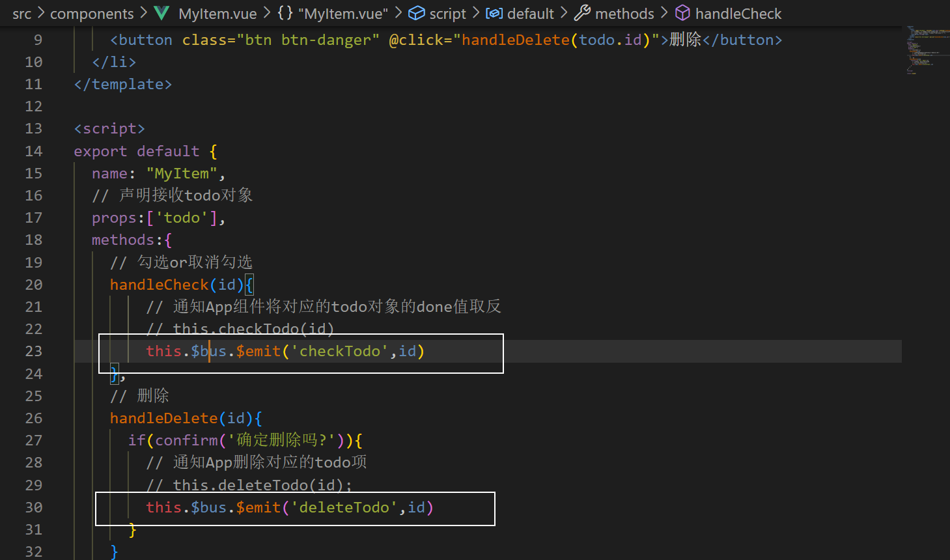
Task: Open the handleCheck breadcrumb segment
Action: [738, 14]
